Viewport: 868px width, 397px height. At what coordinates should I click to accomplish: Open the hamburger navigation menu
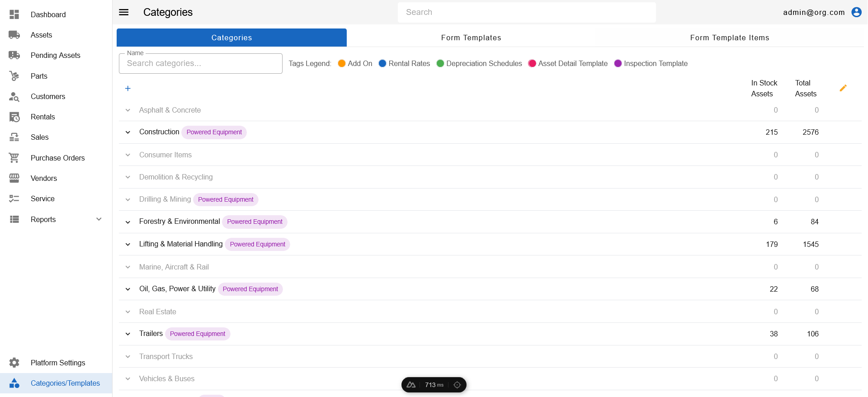pyautogui.click(x=124, y=12)
